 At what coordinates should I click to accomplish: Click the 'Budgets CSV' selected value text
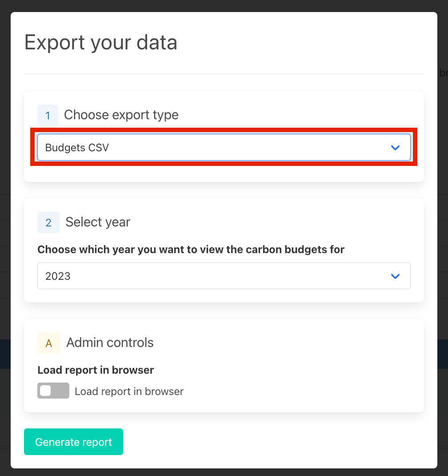(x=77, y=148)
